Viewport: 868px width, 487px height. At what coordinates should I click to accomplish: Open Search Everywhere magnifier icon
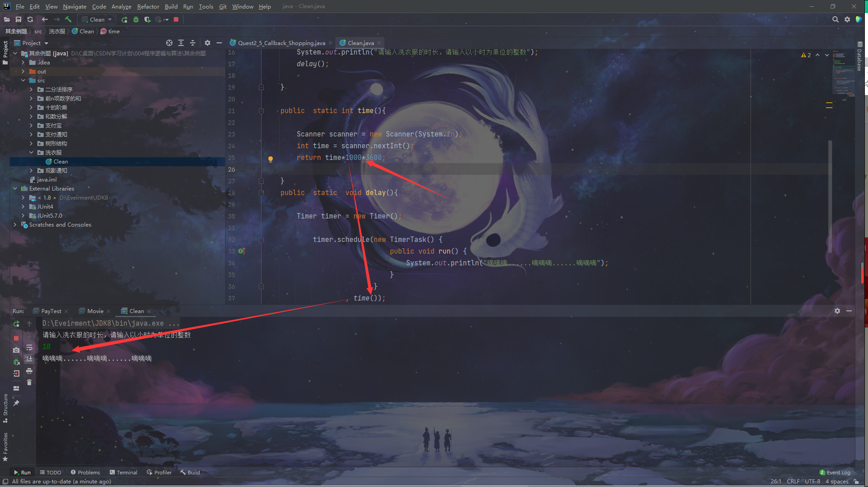click(835, 19)
